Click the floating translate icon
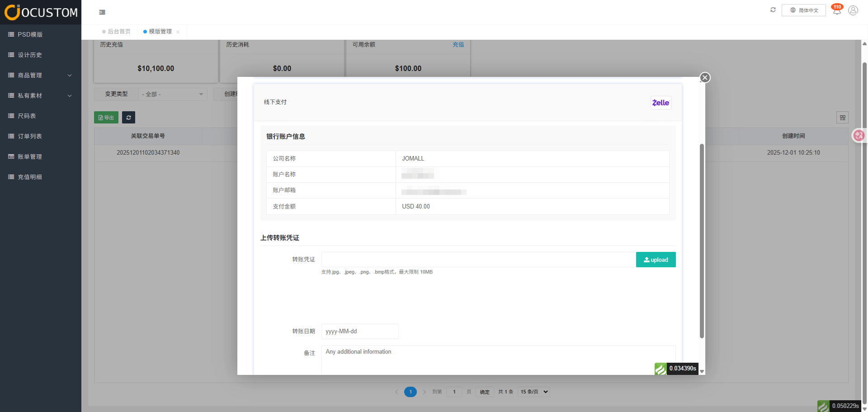The image size is (868, 412). [x=859, y=135]
